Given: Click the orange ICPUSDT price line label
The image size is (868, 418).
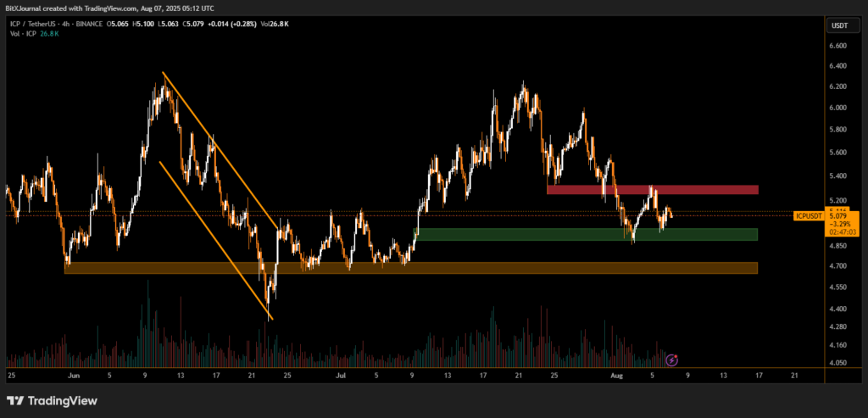Looking at the screenshot, I should (x=810, y=217).
